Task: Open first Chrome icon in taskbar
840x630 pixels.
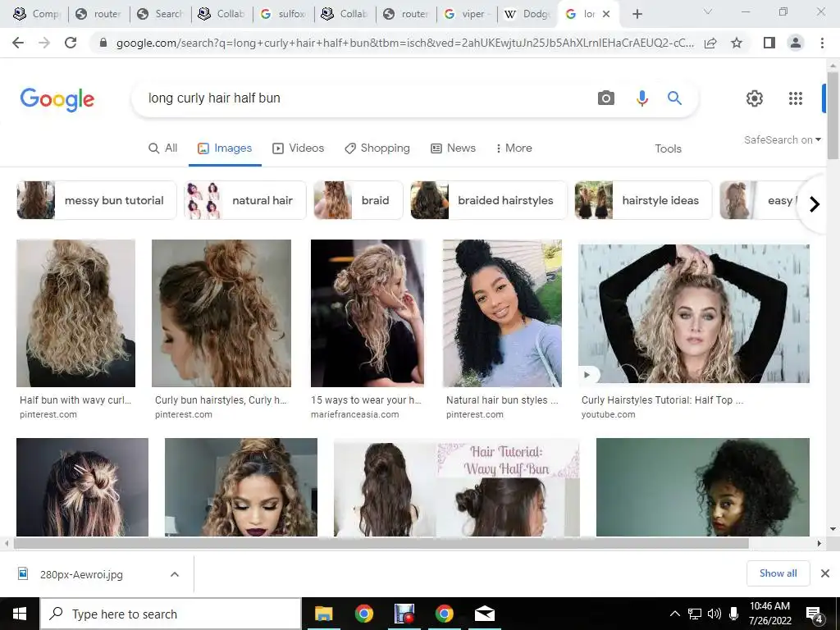Action: click(x=363, y=614)
